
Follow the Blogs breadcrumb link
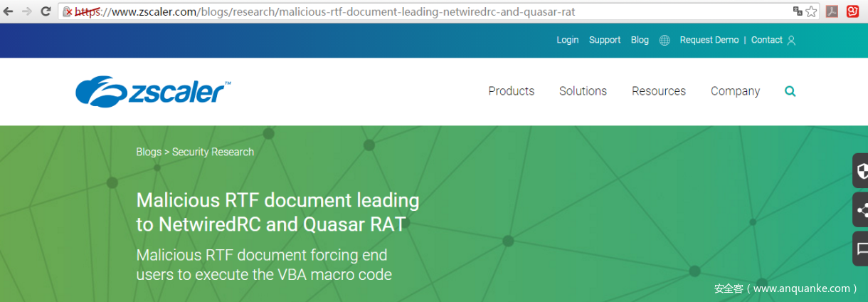coord(149,152)
